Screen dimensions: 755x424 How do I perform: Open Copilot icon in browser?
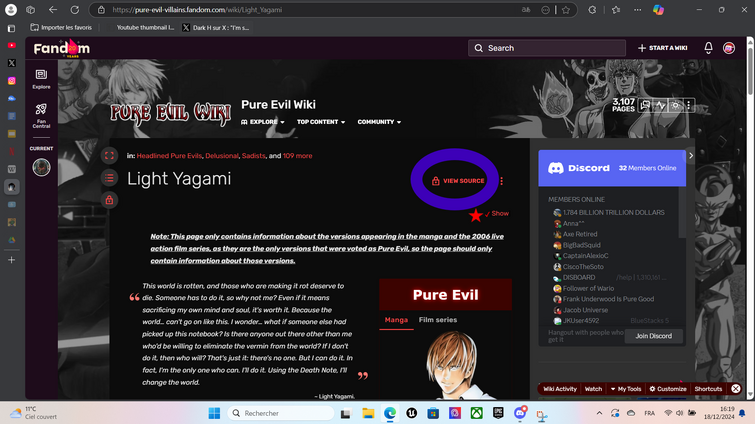click(x=658, y=10)
